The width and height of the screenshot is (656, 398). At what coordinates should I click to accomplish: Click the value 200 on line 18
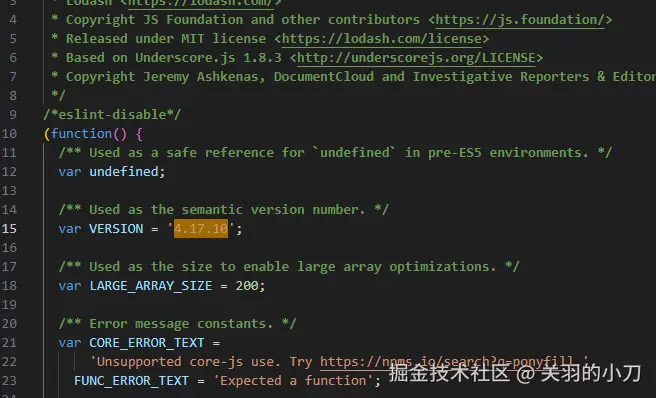click(247, 286)
